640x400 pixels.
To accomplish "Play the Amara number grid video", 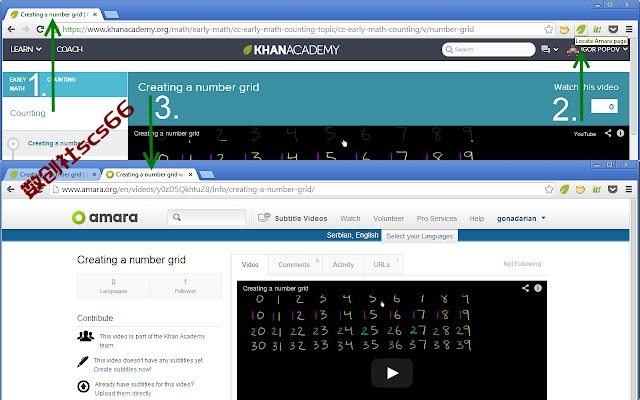I will click(x=392, y=373).
